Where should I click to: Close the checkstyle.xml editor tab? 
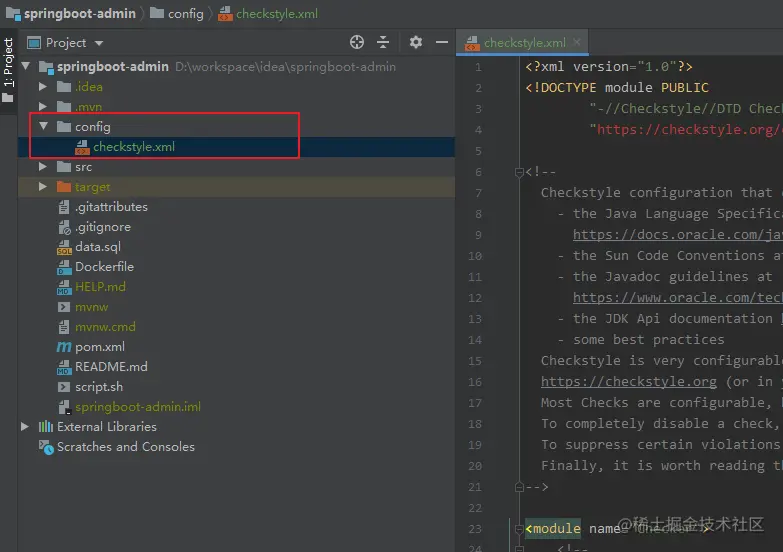pyautogui.click(x=577, y=42)
